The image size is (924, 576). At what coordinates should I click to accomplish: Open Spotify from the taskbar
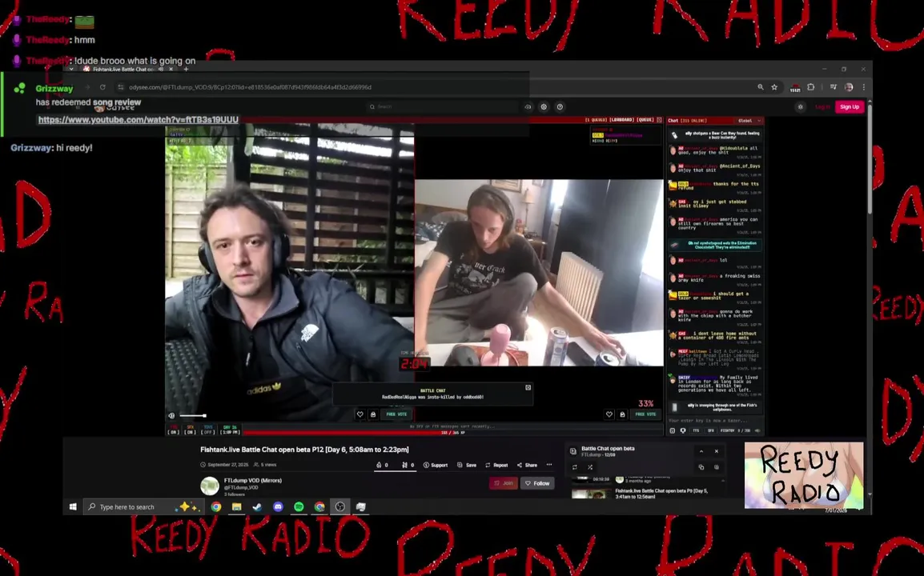[299, 506]
